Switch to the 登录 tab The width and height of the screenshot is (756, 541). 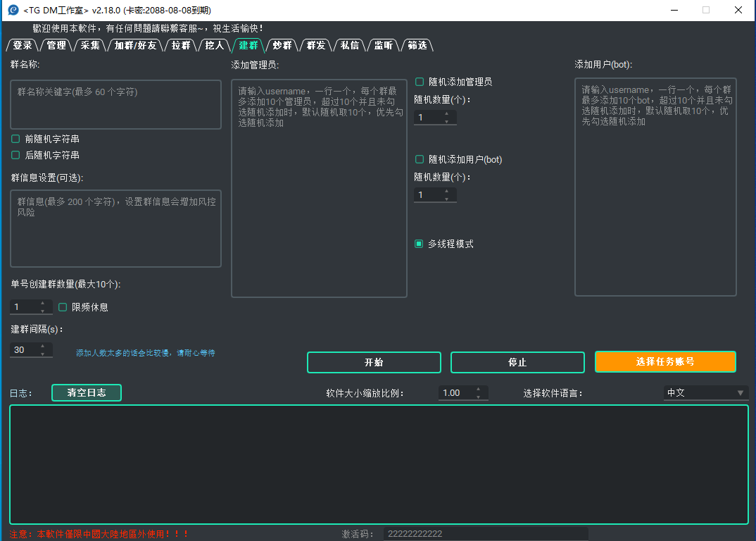[23, 45]
